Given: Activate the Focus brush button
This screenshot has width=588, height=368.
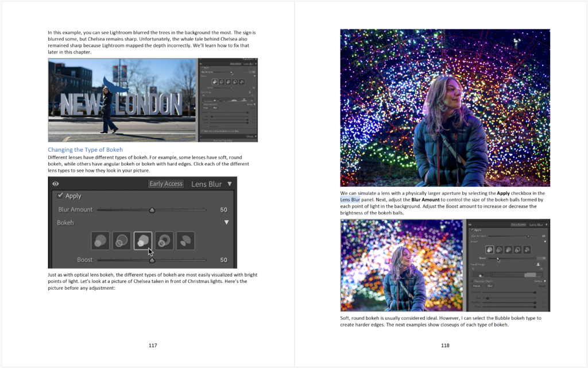Looking at the screenshot, I should click(477, 286).
